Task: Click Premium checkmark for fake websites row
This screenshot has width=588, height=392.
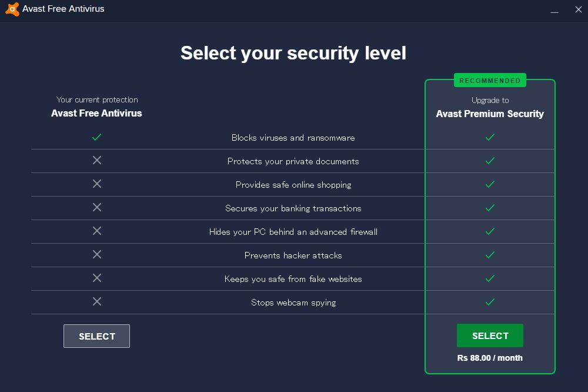Action: pos(490,278)
